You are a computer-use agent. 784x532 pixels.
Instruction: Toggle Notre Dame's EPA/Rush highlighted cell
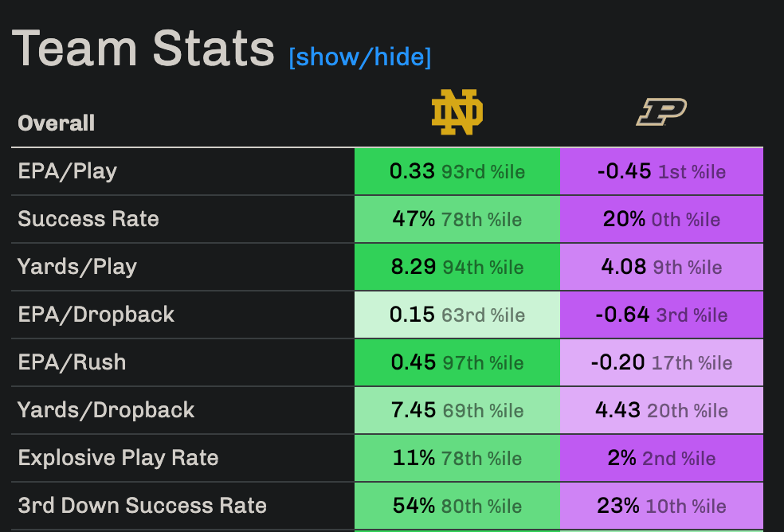pyautogui.click(x=457, y=362)
